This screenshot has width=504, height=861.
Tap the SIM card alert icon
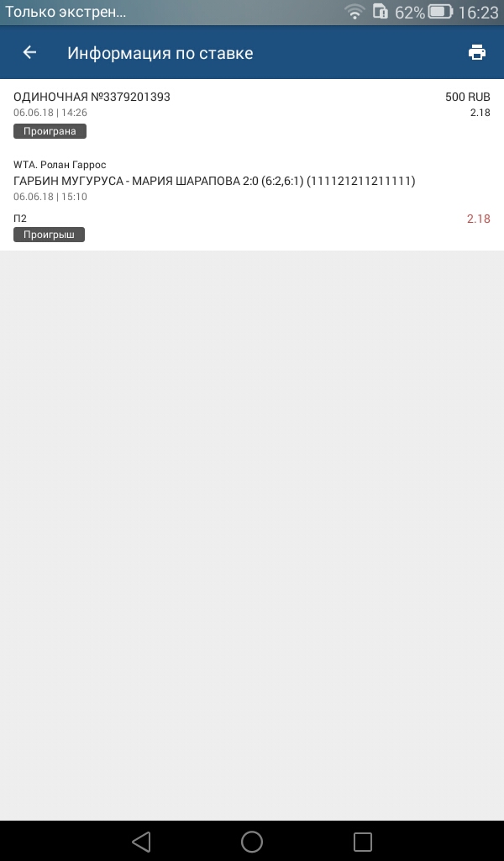(x=380, y=11)
